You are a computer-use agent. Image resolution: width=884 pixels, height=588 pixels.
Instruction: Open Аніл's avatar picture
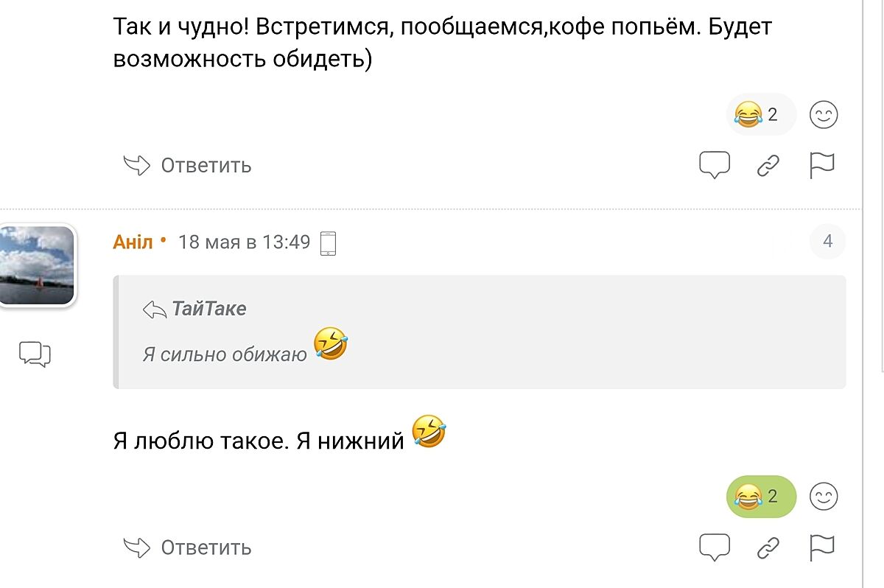point(37,265)
